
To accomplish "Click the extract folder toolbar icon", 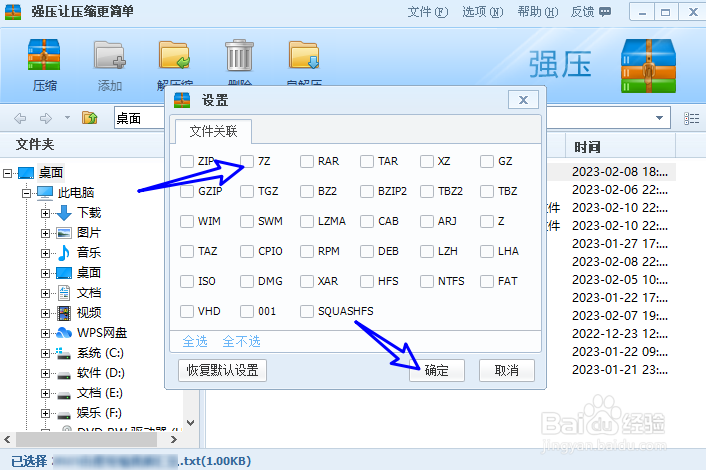I will point(174,55).
